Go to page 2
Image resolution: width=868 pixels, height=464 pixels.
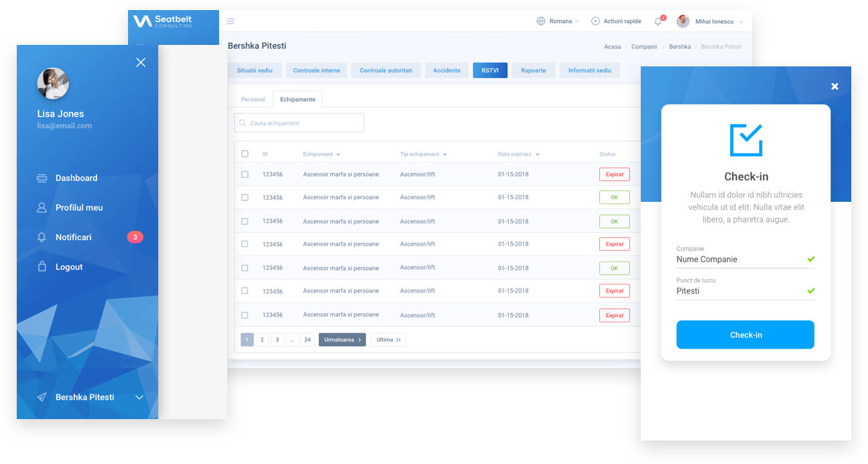pyautogui.click(x=262, y=340)
